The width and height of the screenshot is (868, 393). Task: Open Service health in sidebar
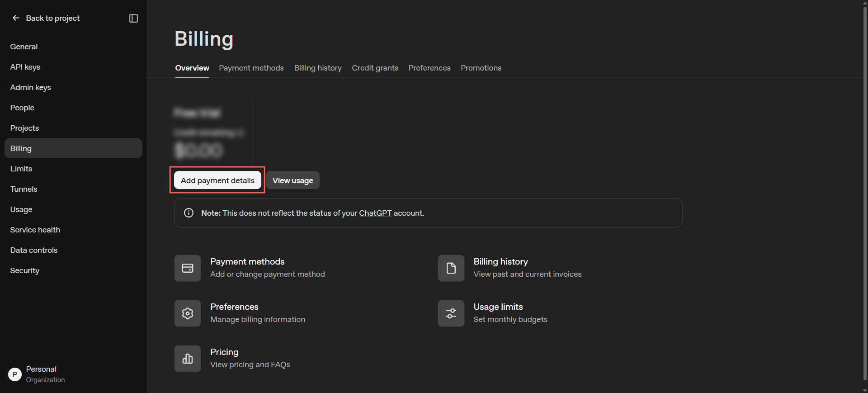tap(73, 230)
